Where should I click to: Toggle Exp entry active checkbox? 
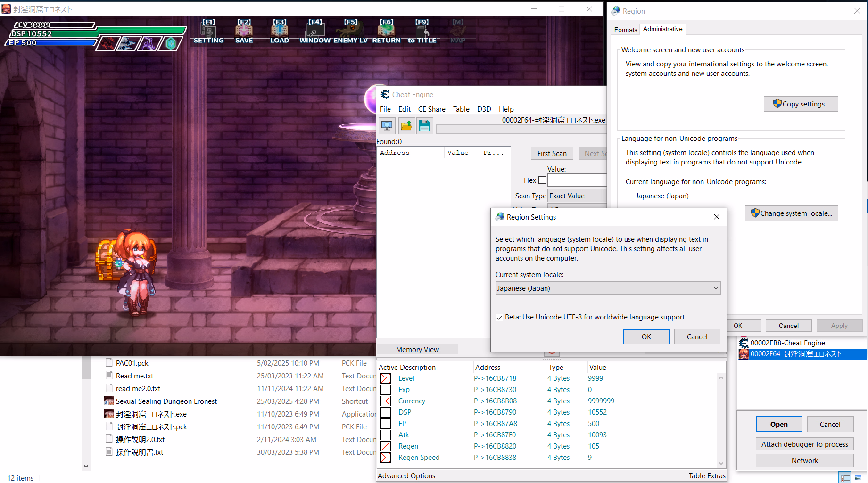point(386,390)
